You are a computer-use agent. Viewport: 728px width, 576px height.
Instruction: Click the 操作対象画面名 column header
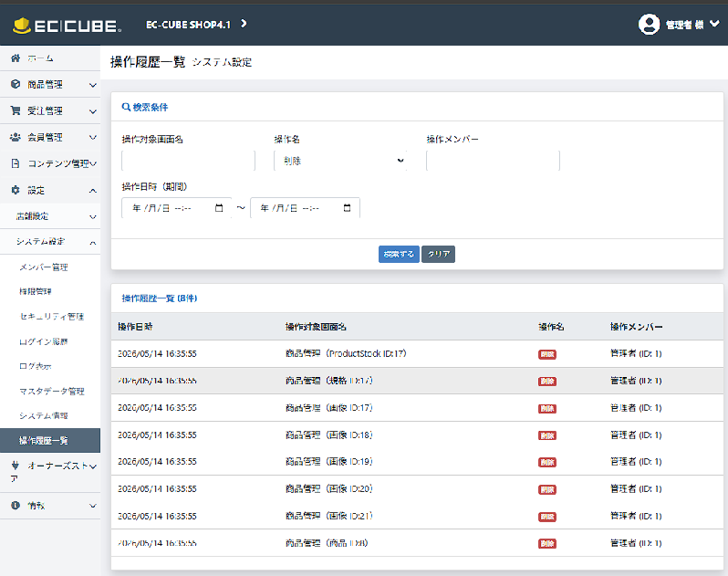(316, 327)
